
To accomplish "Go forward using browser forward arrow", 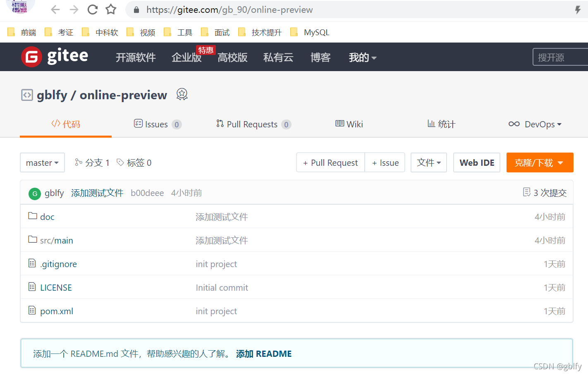I will point(74,10).
